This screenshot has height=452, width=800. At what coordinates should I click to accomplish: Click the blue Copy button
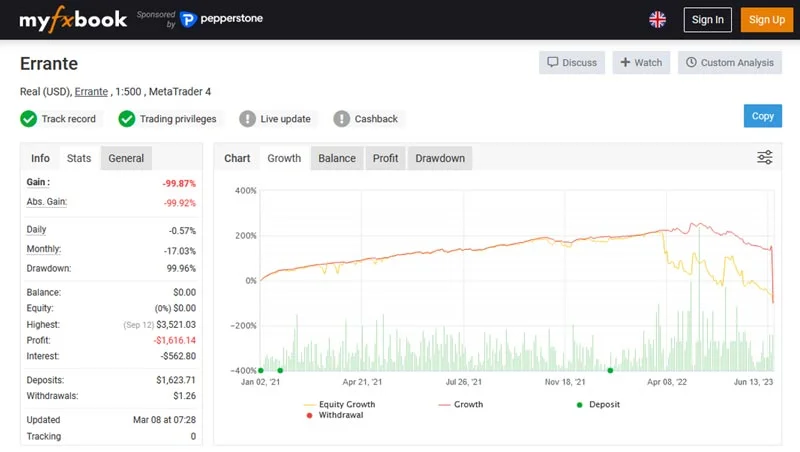coord(762,116)
